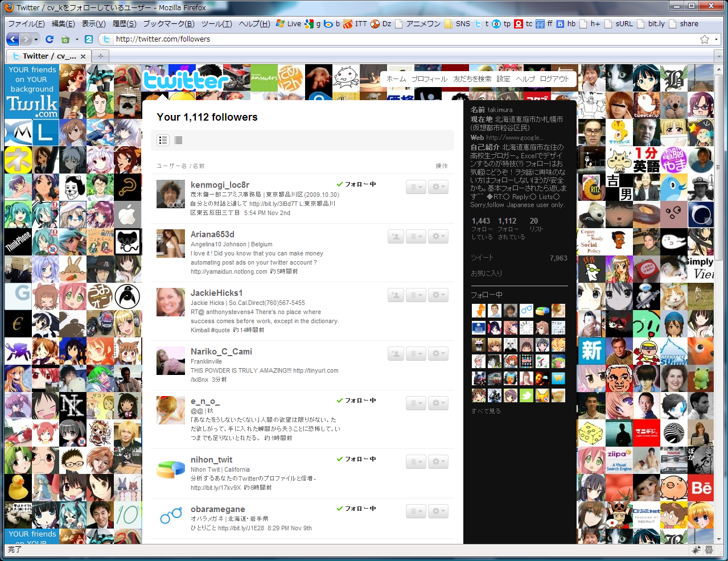Viewport: 728px width, 561px height.
Task: Open the gear actions menu for JackieHicks1
Action: point(438,295)
